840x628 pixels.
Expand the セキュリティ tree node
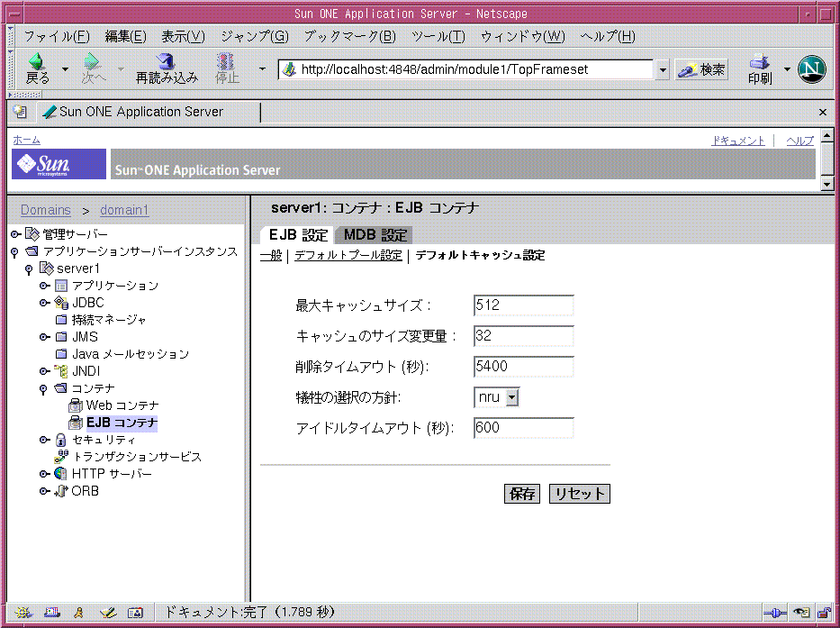45,440
